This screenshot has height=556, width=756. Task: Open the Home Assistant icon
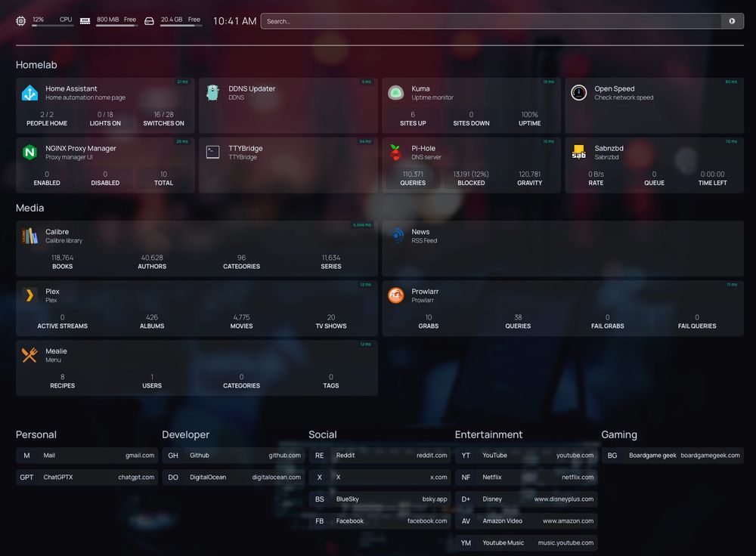click(30, 92)
